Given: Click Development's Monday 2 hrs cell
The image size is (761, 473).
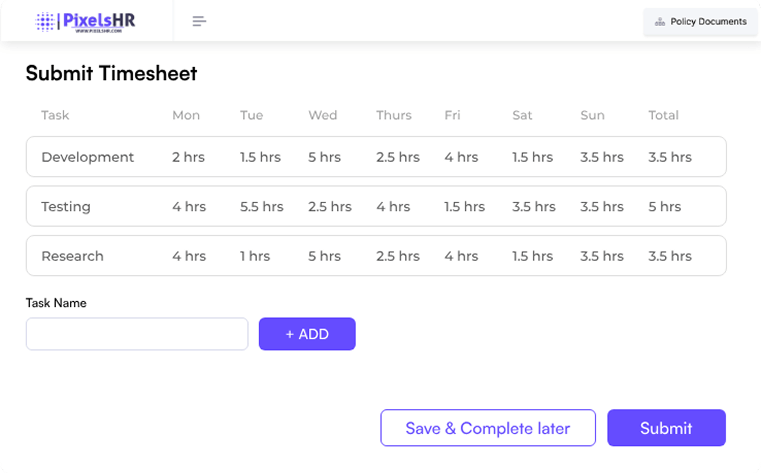Looking at the screenshot, I should click(189, 157).
